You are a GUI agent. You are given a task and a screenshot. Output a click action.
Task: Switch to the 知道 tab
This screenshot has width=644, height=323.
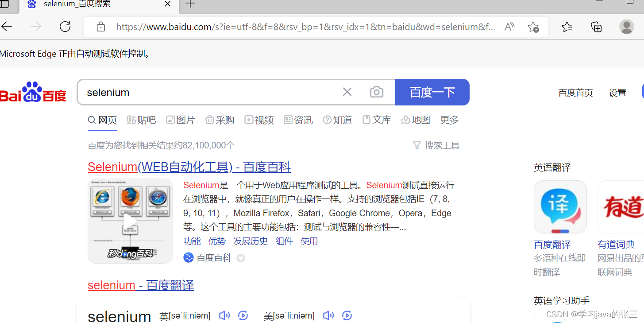(338, 120)
